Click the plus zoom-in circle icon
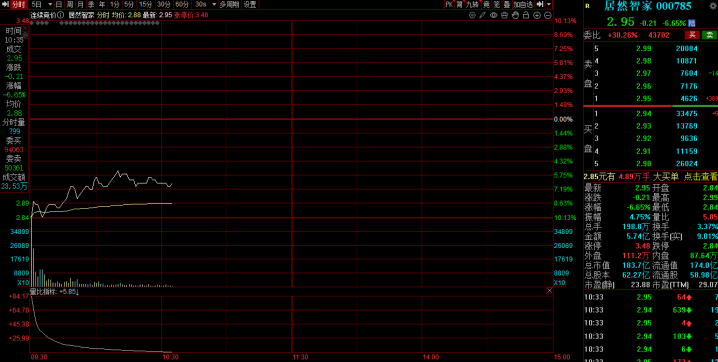The width and height of the screenshot is (718, 362). tap(537, 15)
